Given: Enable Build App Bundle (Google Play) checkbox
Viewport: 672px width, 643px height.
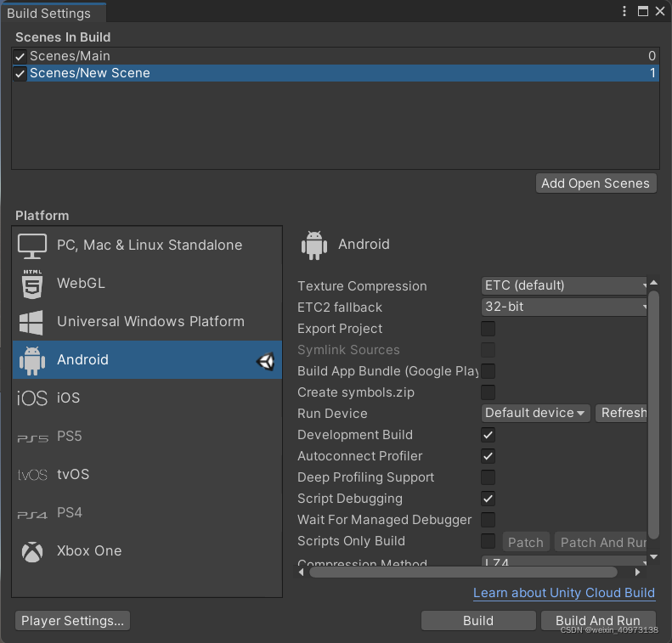Looking at the screenshot, I should (488, 371).
